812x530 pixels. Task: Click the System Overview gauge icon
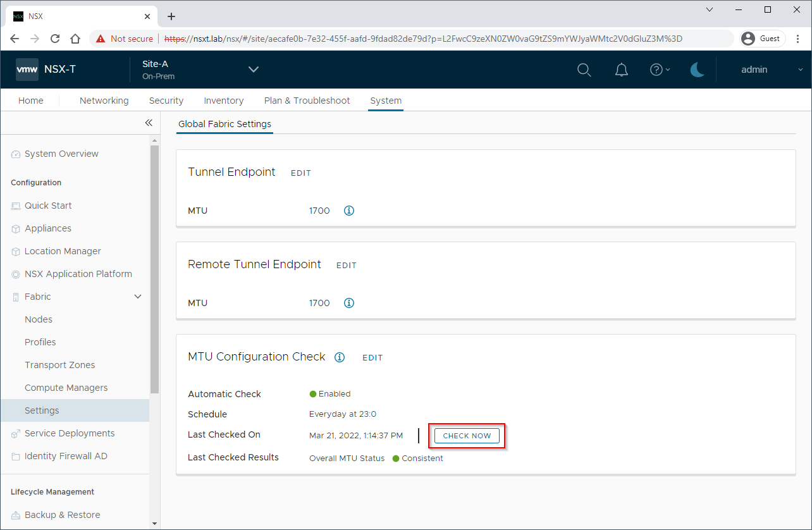16,154
